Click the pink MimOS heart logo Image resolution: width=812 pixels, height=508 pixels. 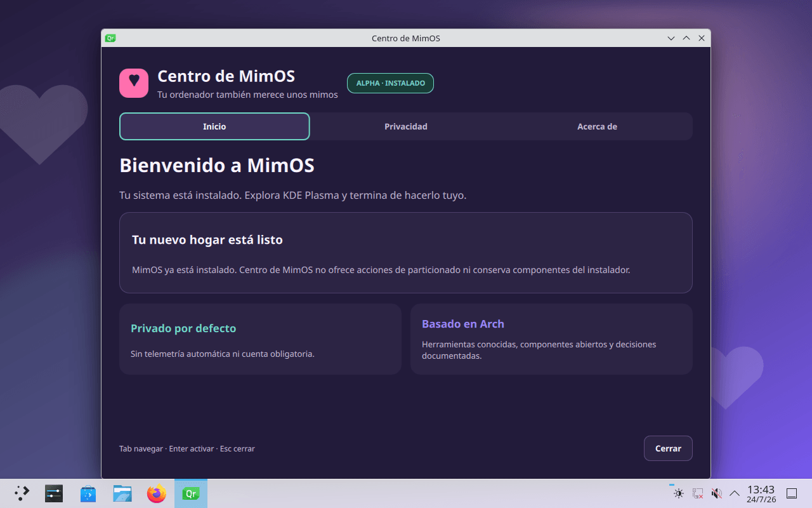[134, 83]
